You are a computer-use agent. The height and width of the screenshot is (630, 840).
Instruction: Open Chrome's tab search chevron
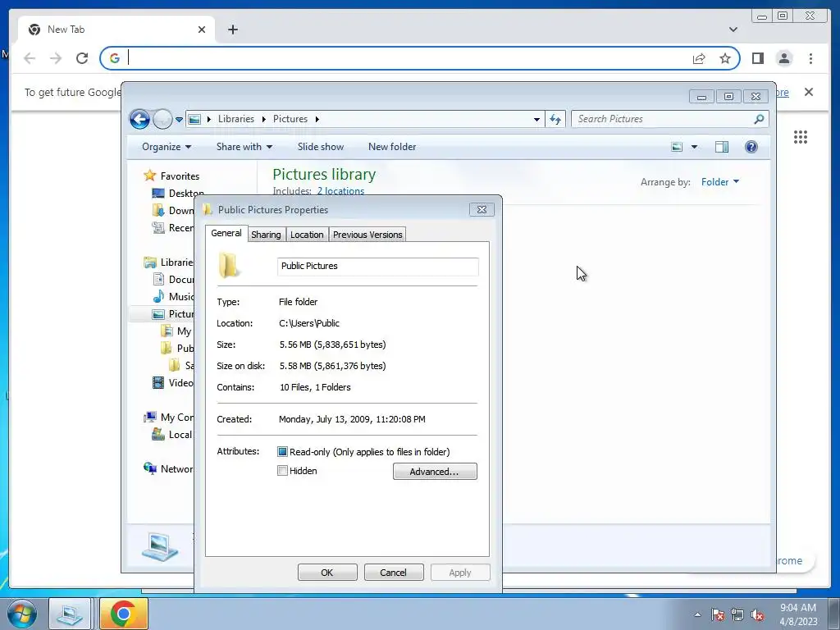click(733, 30)
